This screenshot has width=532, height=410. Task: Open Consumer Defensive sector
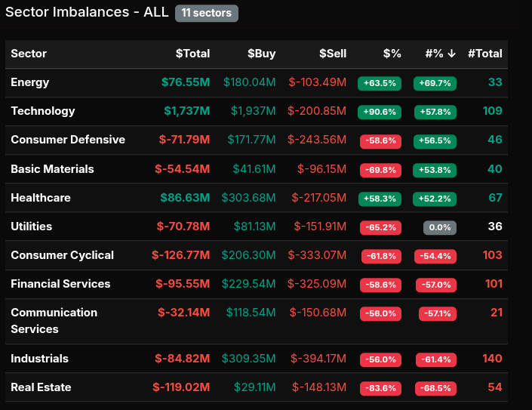point(68,140)
